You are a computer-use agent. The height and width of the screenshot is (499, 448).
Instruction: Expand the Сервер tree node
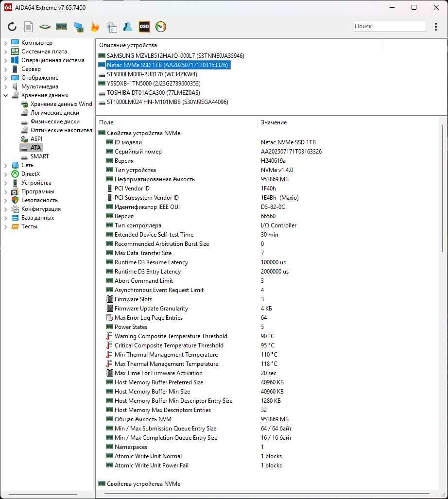pyautogui.click(x=5, y=69)
